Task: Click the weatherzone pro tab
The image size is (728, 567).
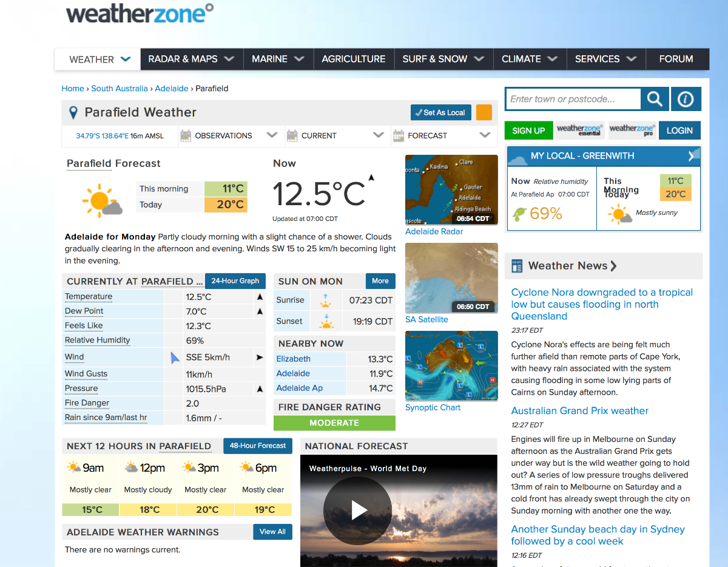Action: (x=632, y=130)
